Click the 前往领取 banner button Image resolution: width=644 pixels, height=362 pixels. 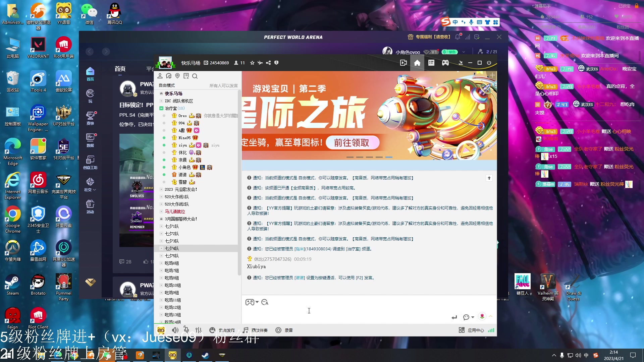tap(352, 143)
